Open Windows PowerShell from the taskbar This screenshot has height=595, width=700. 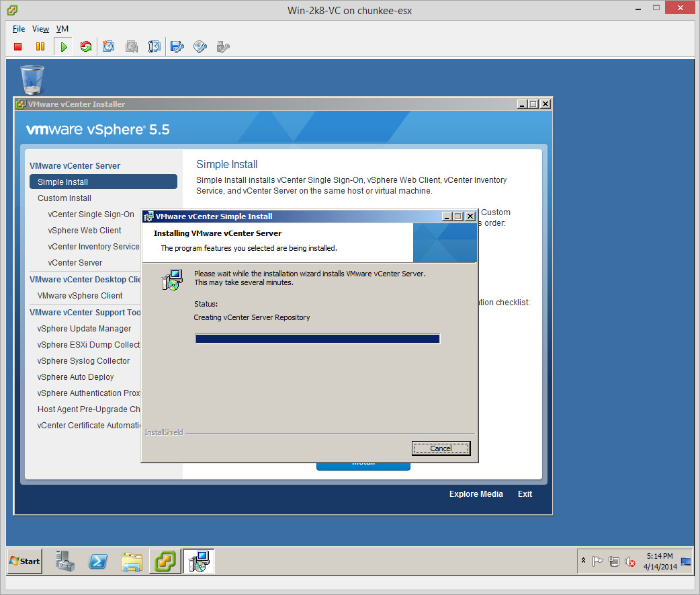point(98,561)
